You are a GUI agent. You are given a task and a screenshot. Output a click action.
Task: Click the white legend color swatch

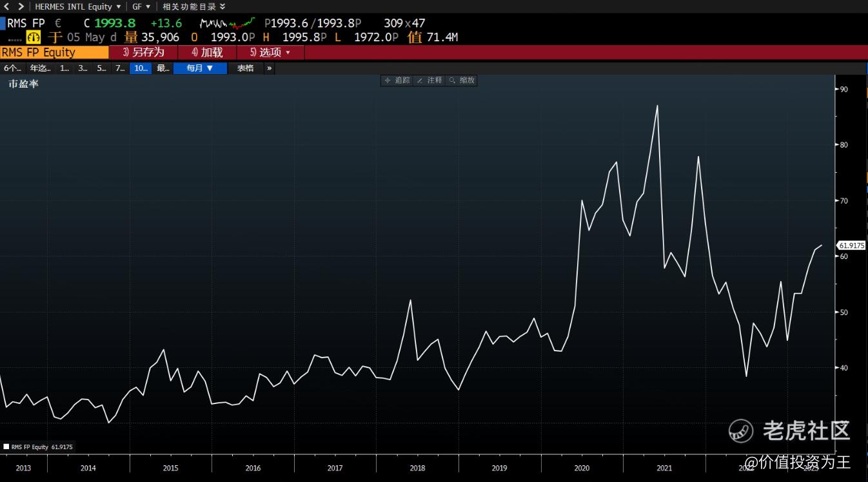tap(6, 447)
